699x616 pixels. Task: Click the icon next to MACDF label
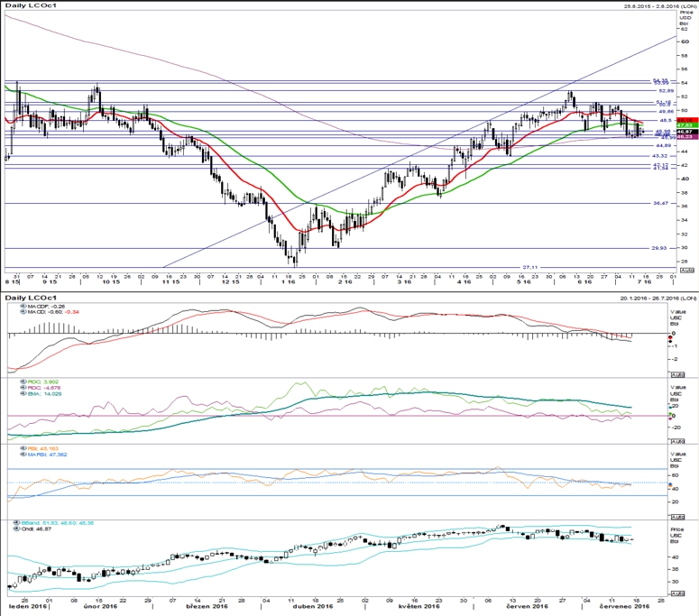pos(23,307)
